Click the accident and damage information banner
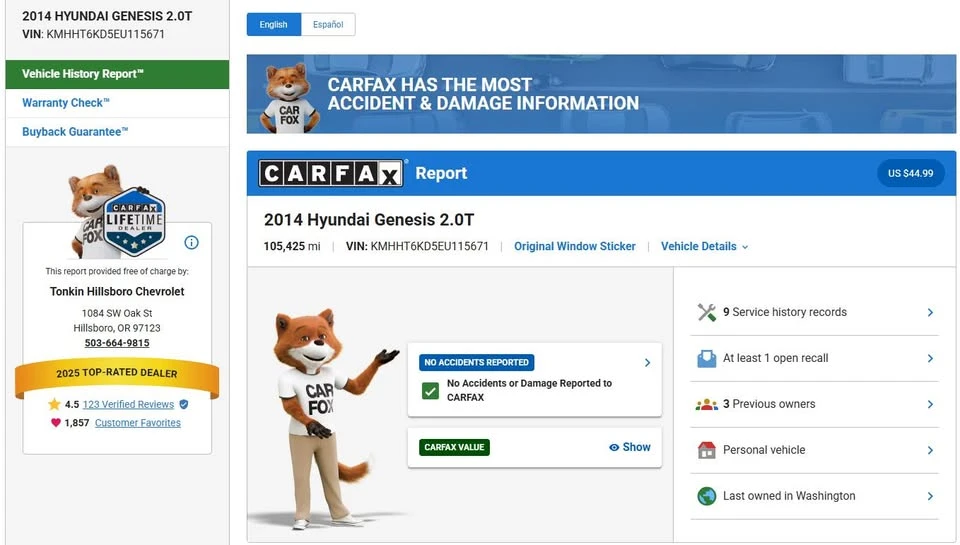Viewport: 960px width, 545px height. coord(601,94)
